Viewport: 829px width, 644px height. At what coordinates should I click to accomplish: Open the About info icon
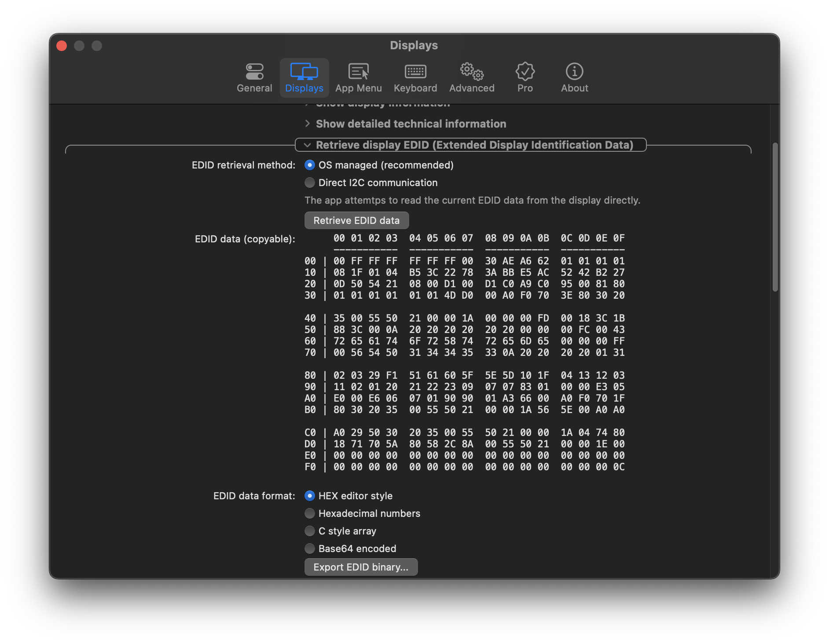tap(574, 78)
